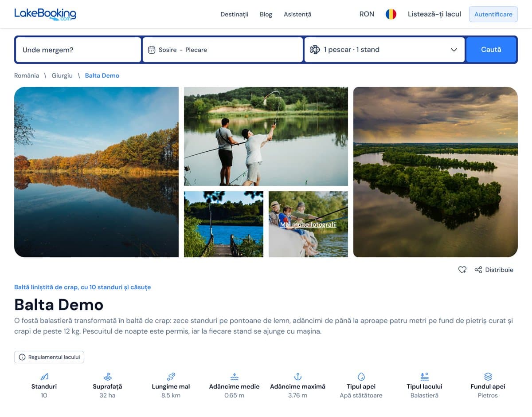Screen dimensions: 532x417
Task: Click the 8.5 km shore length value
Action: click(x=171, y=395)
